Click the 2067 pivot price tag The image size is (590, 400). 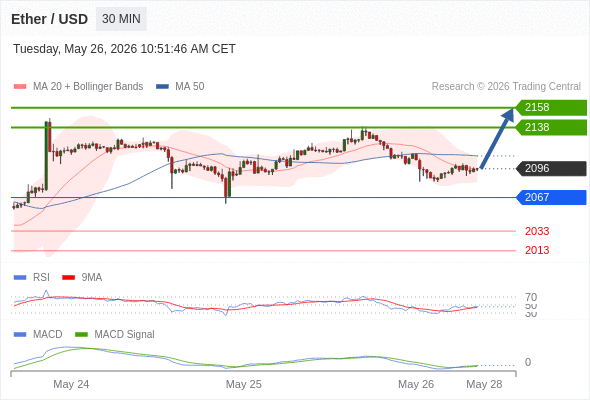tap(551, 197)
